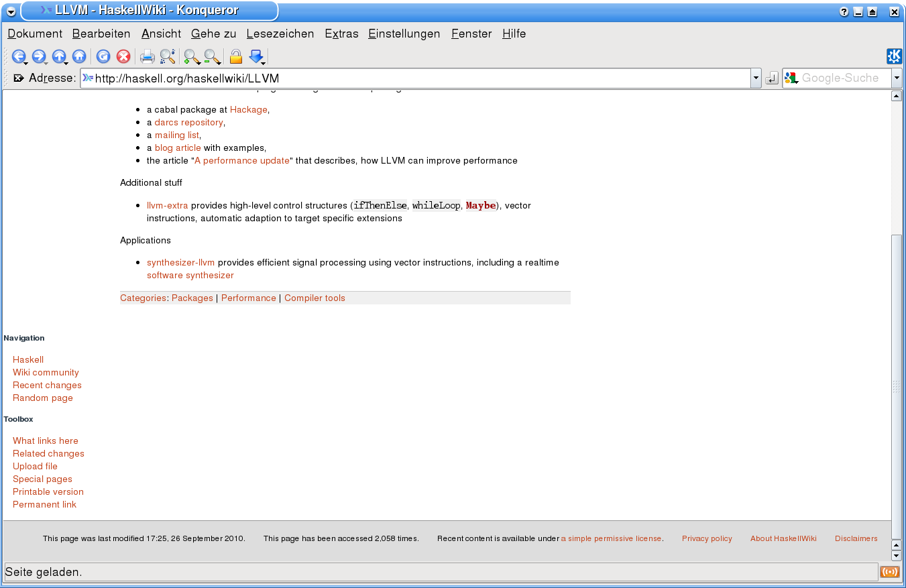Image resolution: width=906 pixels, height=588 pixels.
Task: Click the KDE logo animation icon
Action: pos(895,56)
